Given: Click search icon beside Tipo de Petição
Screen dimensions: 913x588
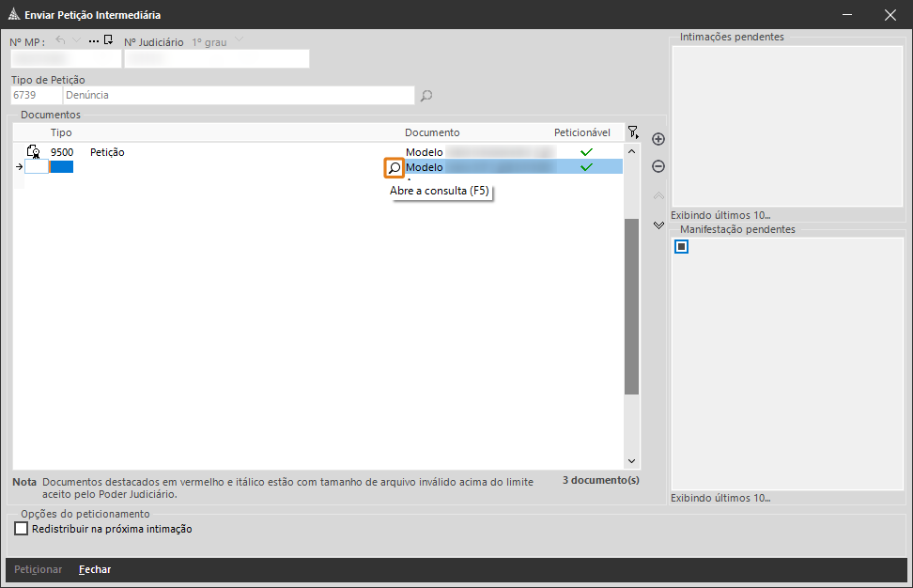Looking at the screenshot, I should coord(426,96).
